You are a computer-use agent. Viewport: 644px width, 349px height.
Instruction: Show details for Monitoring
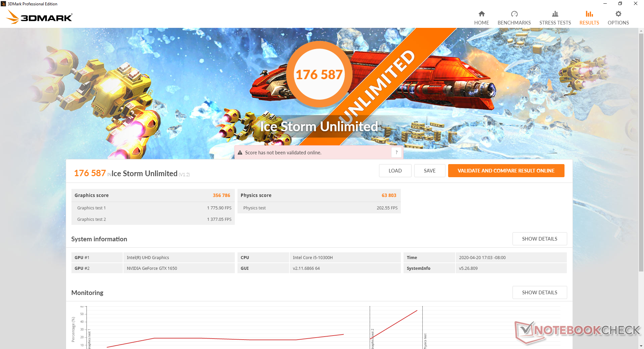540,292
